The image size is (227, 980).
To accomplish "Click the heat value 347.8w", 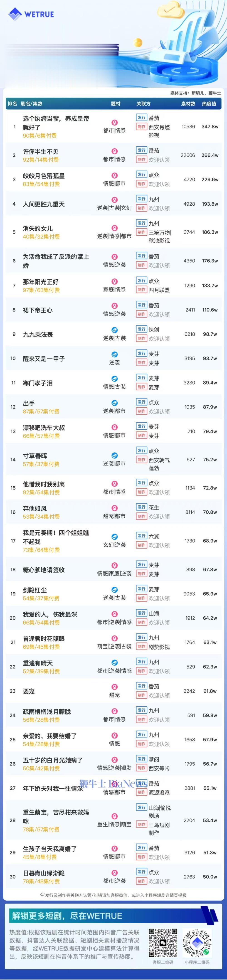I will [x=210, y=127].
